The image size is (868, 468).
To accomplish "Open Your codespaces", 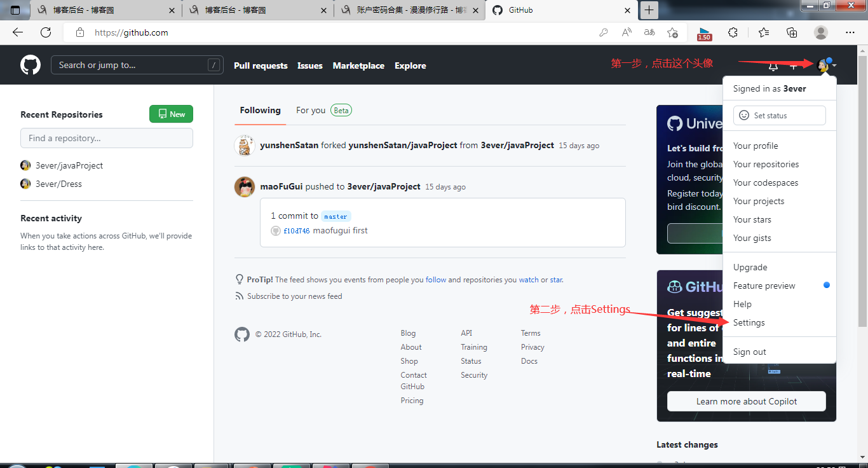I will click(780, 182).
